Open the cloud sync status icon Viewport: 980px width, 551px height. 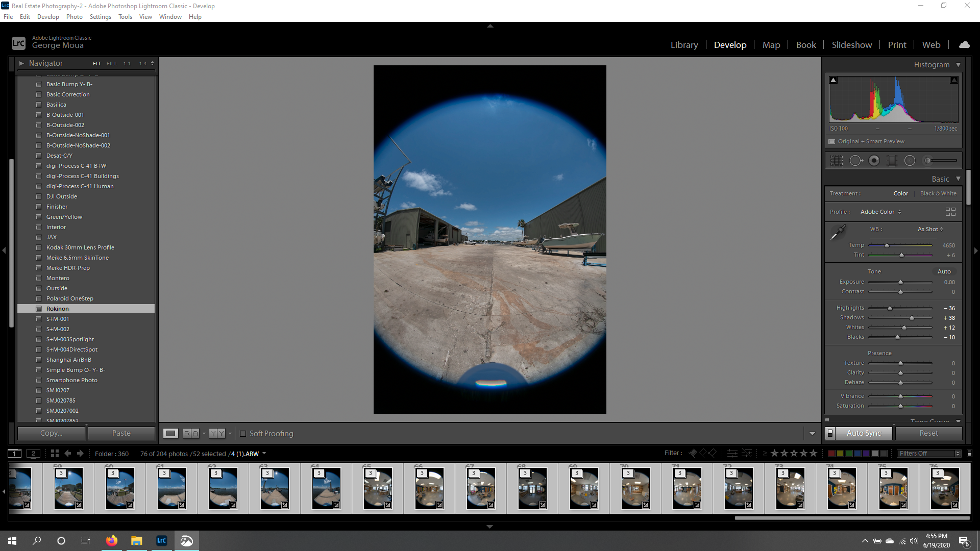click(964, 45)
